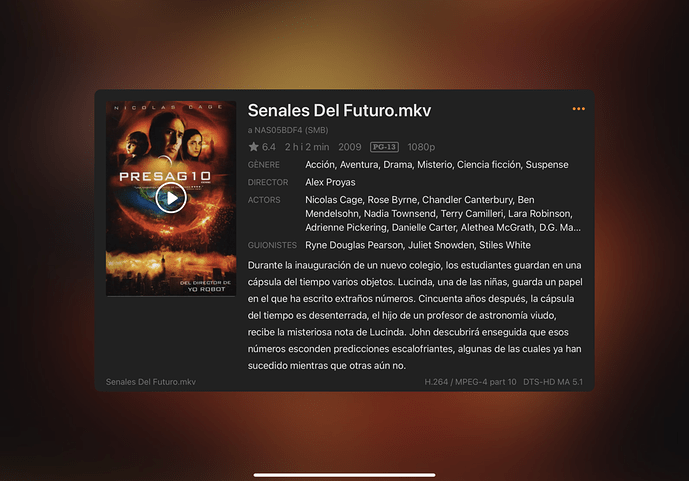Select actor Nicolas Cage
689x481 pixels.
click(x=334, y=200)
